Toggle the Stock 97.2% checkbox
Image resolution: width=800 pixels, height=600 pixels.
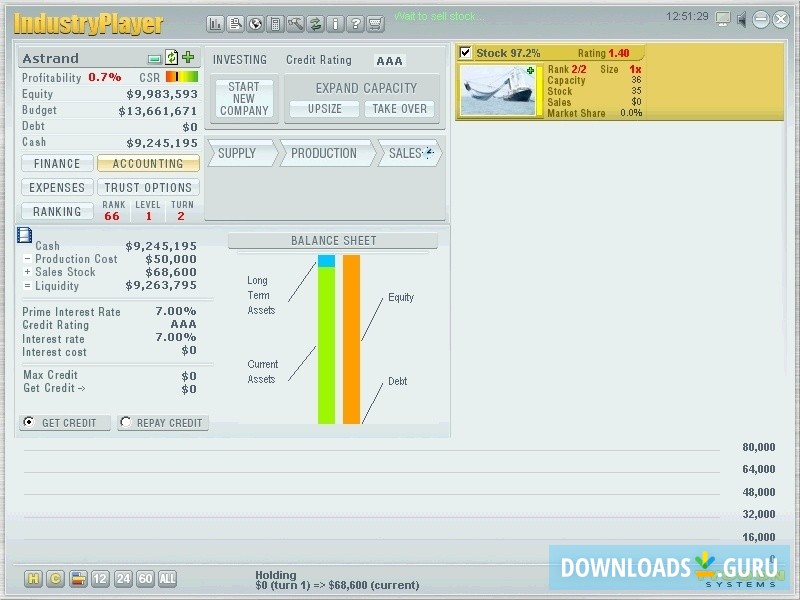pos(465,52)
